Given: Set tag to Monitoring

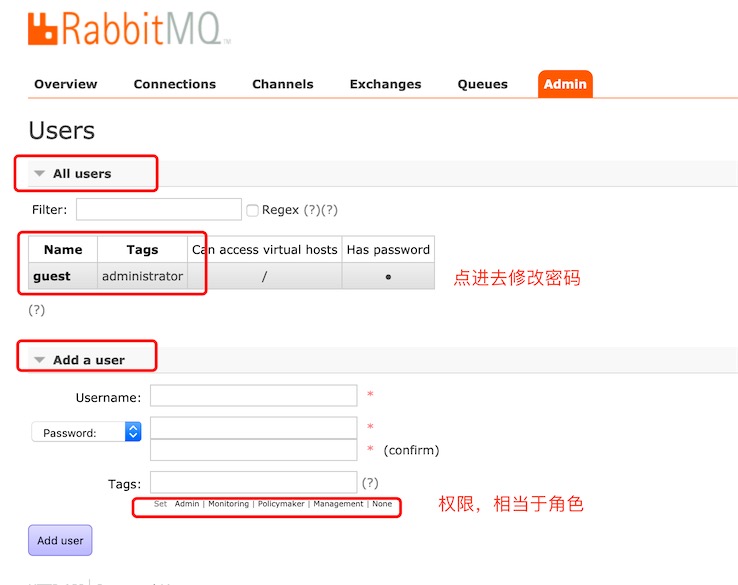Looking at the screenshot, I should (x=228, y=504).
